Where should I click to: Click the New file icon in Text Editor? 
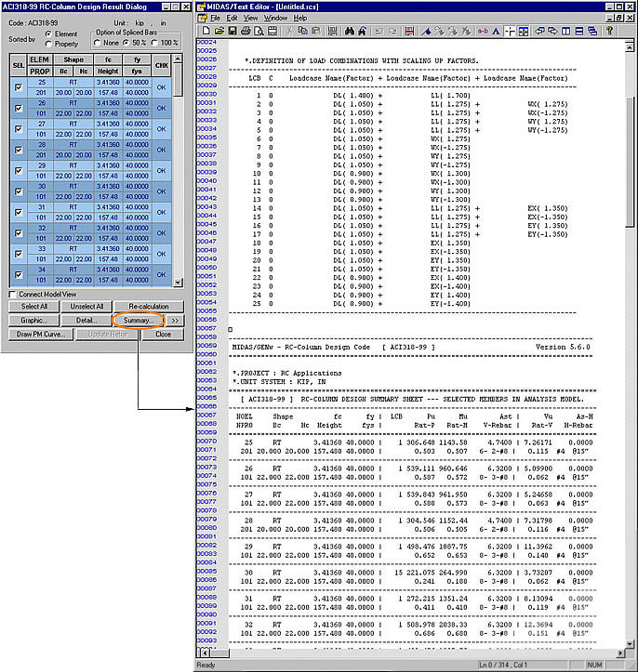(x=206, y=31)
